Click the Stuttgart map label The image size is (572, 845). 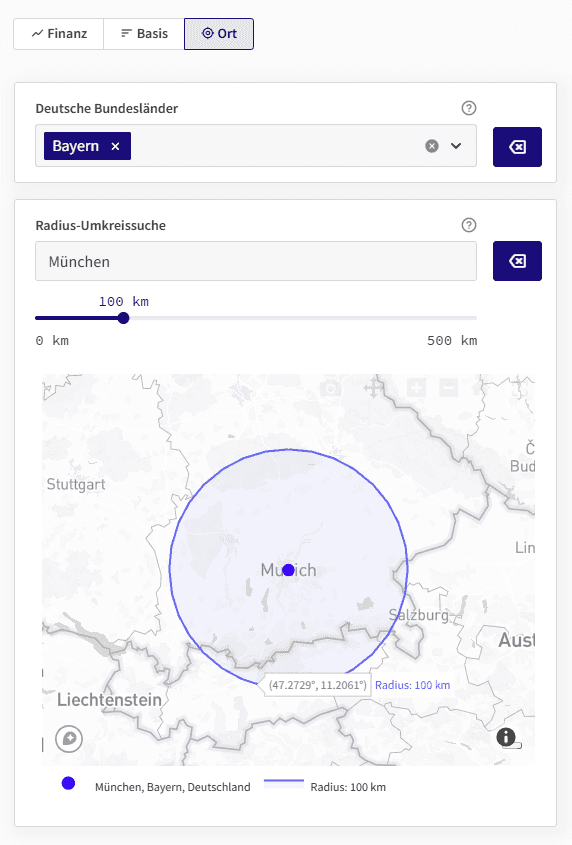point(76,484)
